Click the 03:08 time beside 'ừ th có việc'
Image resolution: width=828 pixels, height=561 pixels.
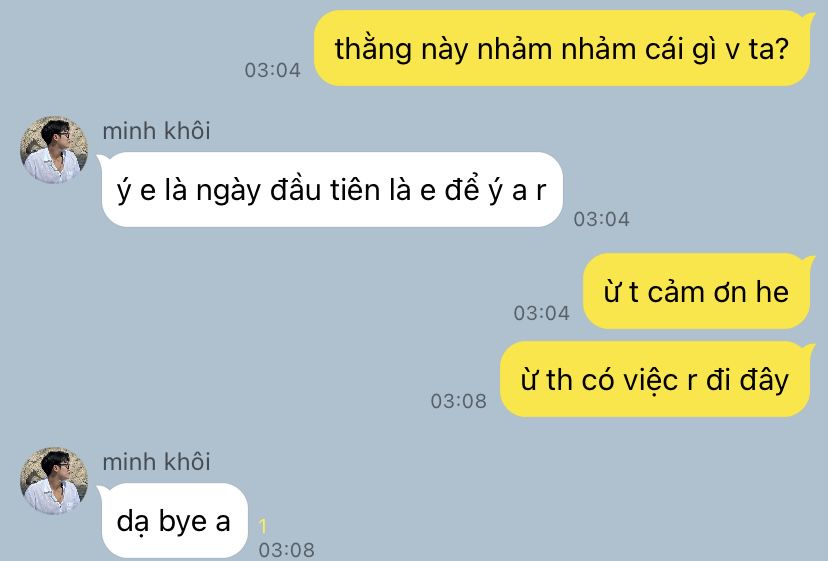pyautogui.click(x=458, y=401)
